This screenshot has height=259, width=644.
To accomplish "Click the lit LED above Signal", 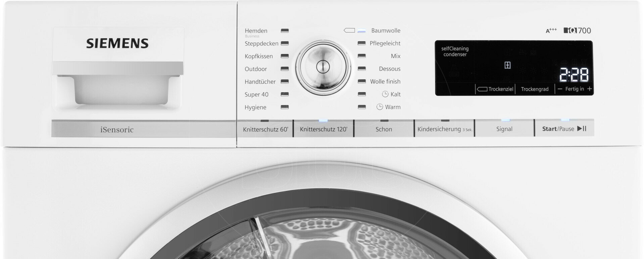I will click(505, 120).
